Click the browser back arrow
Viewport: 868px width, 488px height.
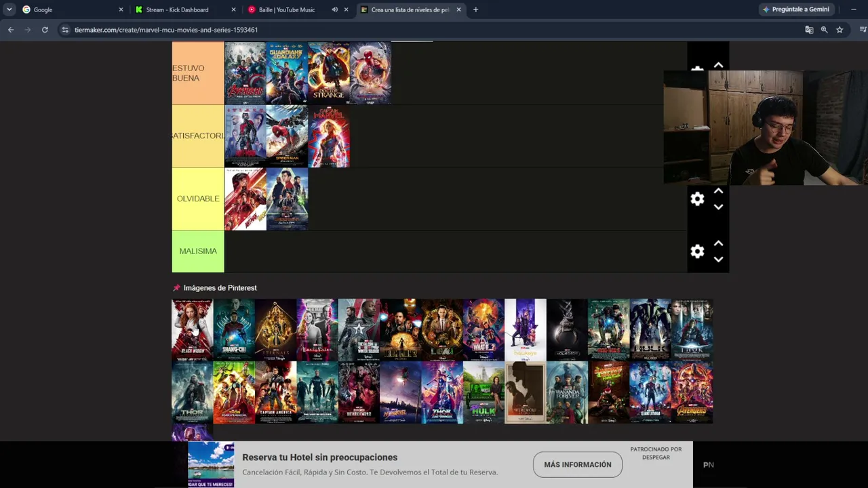(11, 30)
